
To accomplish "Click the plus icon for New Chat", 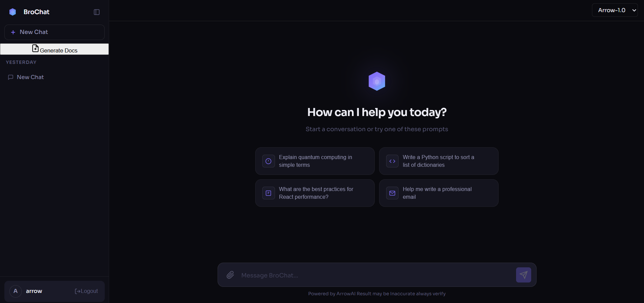I will click(13, 32).
